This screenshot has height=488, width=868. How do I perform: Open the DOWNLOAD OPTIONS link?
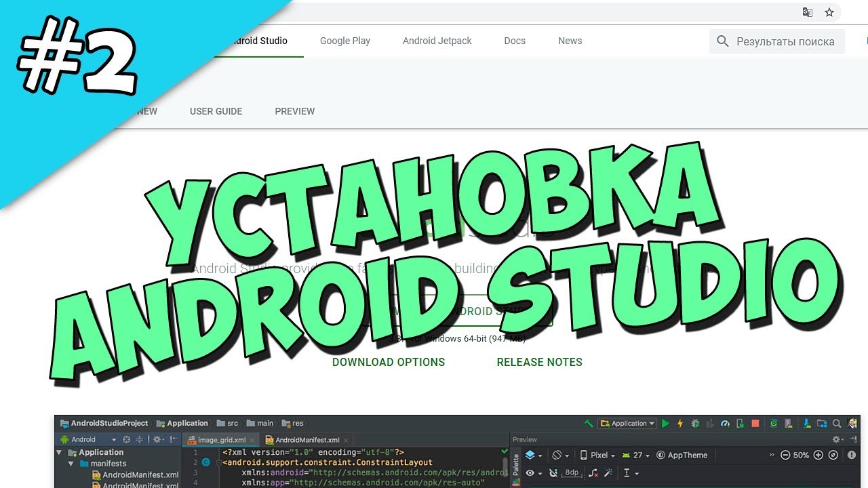coord(389,362)
